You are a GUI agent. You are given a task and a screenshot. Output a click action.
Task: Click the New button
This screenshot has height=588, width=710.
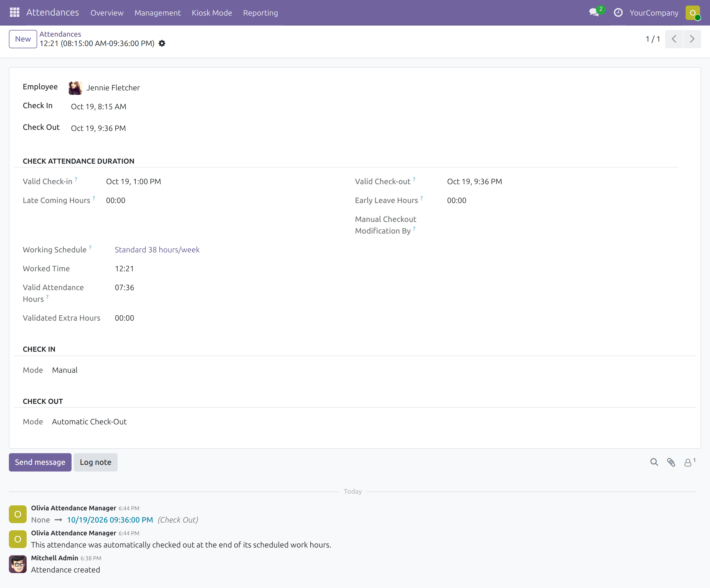(x=23, y=39)
